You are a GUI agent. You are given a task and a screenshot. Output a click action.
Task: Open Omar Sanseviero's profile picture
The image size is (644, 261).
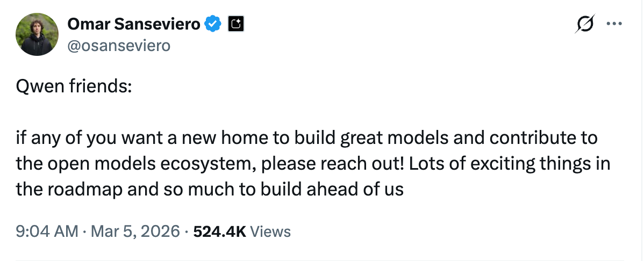click(x=37, y=34)
